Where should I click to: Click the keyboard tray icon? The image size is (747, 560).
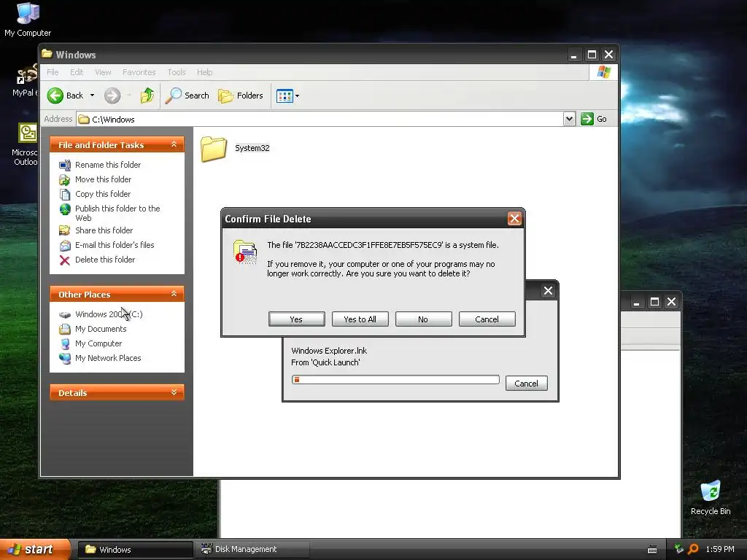pos(652,550)
